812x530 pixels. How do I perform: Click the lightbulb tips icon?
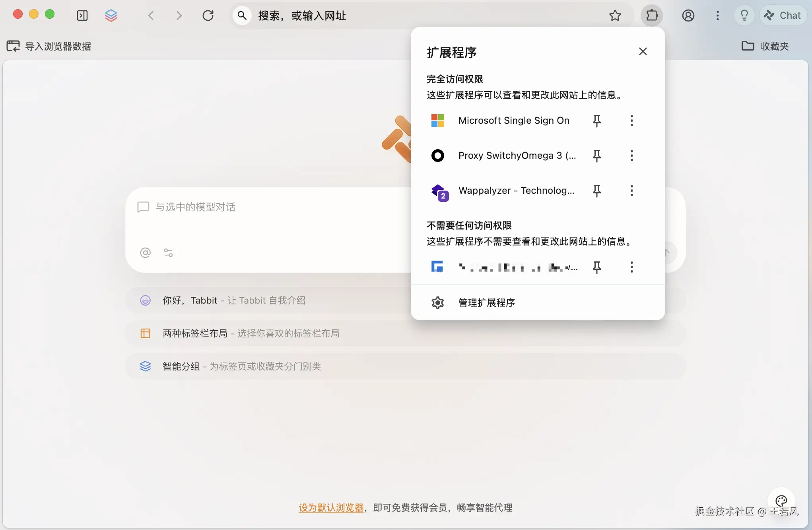click(x=744, y=16)
